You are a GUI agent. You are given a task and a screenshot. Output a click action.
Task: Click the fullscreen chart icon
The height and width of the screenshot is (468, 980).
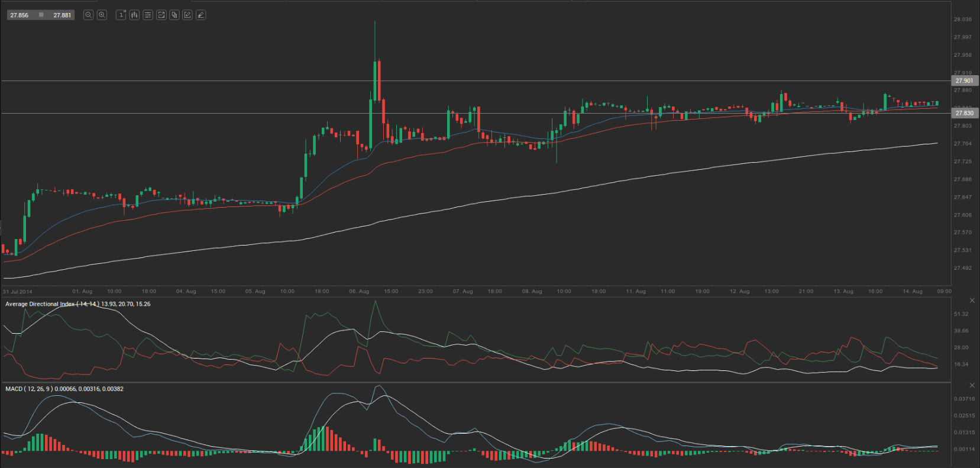tap(161, 15)
